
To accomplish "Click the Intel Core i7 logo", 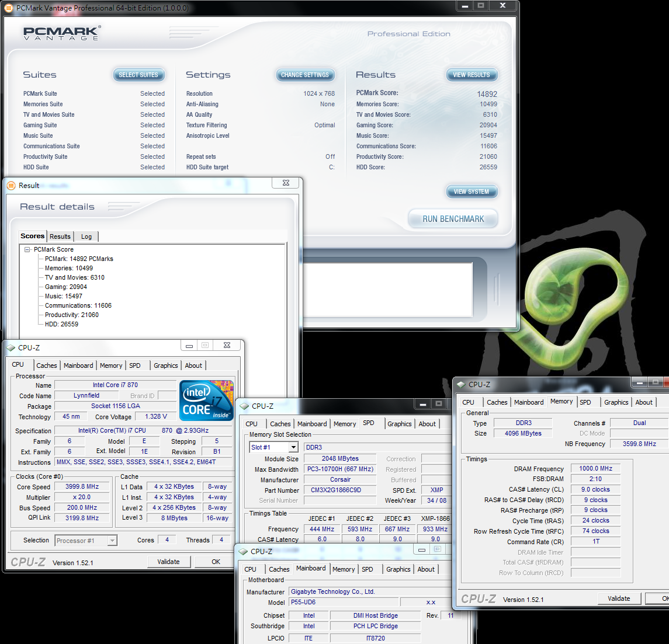I will (207, 401).
